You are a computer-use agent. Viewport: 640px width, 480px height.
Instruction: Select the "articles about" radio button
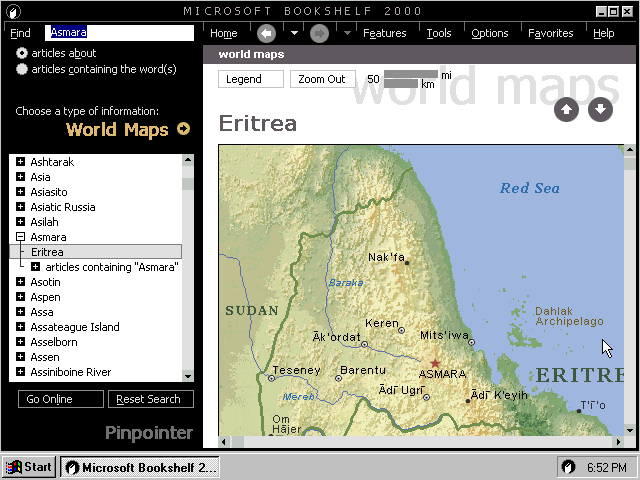pyautogui.click(x=22, y=53)
